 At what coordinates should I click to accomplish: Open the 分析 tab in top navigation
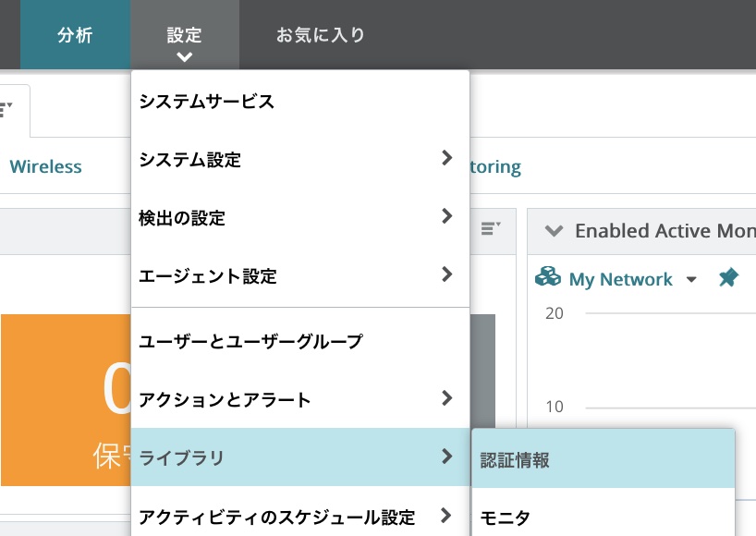click(x=75, y=35)
